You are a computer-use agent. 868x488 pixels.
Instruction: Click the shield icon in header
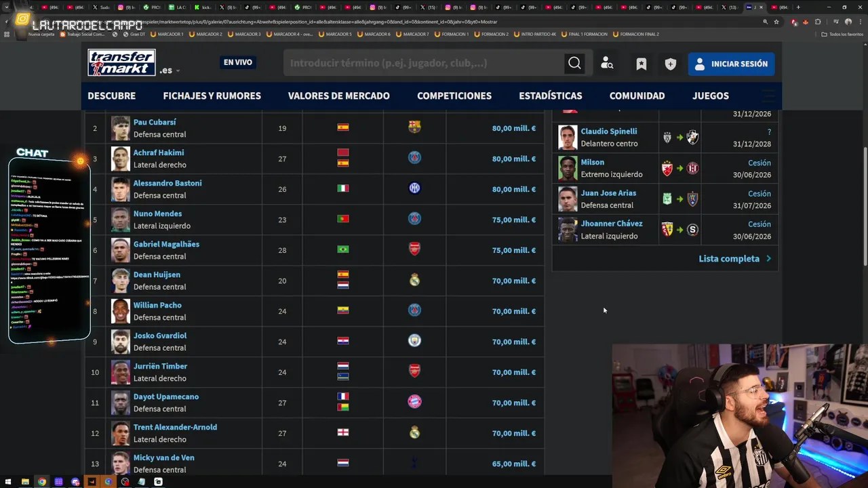pyautogui.click(x=671, y=64)
